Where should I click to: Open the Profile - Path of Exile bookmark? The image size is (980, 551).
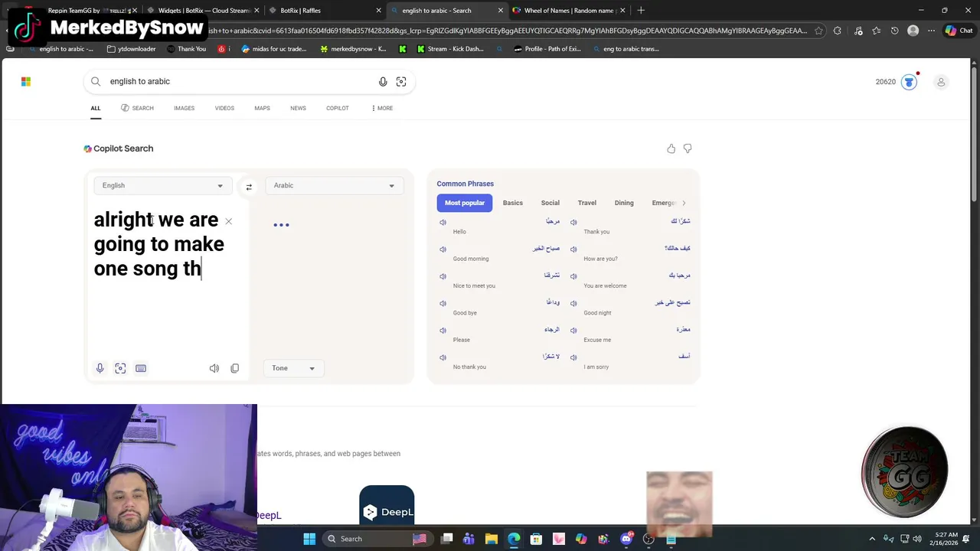pos(547,49)
